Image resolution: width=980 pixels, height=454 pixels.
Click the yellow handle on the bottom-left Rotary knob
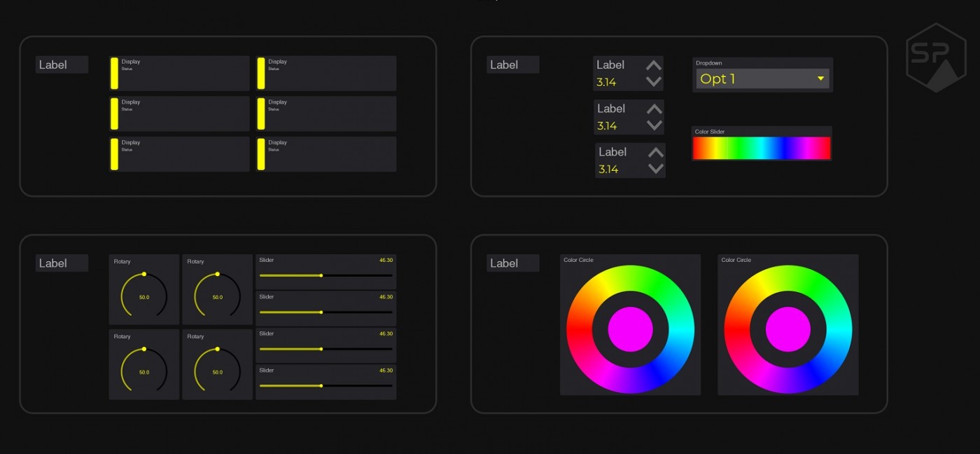(144, 349)
